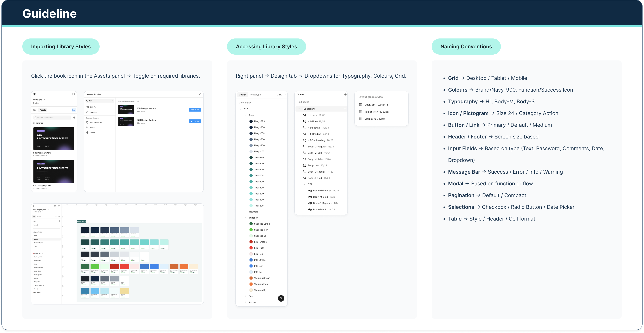Expand the Accent color group
This screenshot has height=333, width=644.
(x=246, y=302)
